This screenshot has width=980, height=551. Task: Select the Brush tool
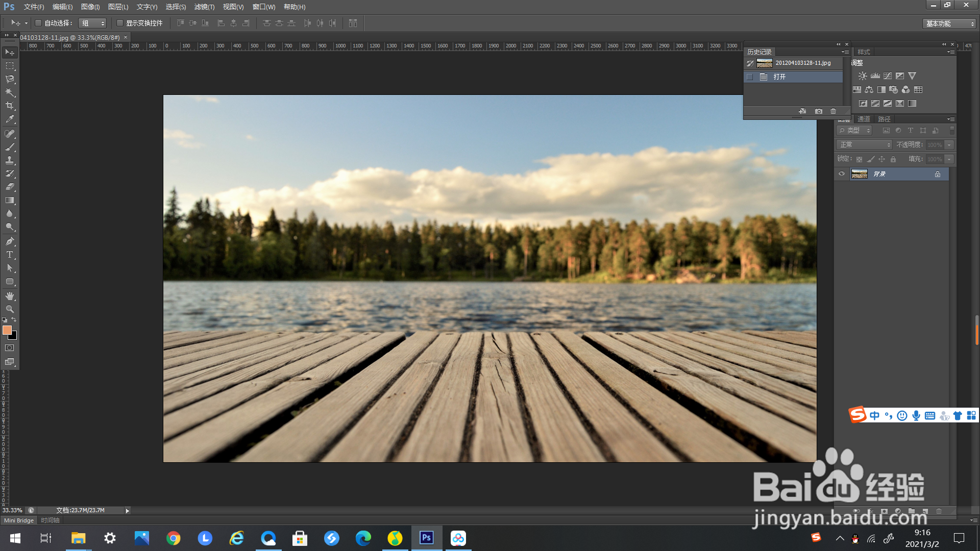[x=10, y=147]
